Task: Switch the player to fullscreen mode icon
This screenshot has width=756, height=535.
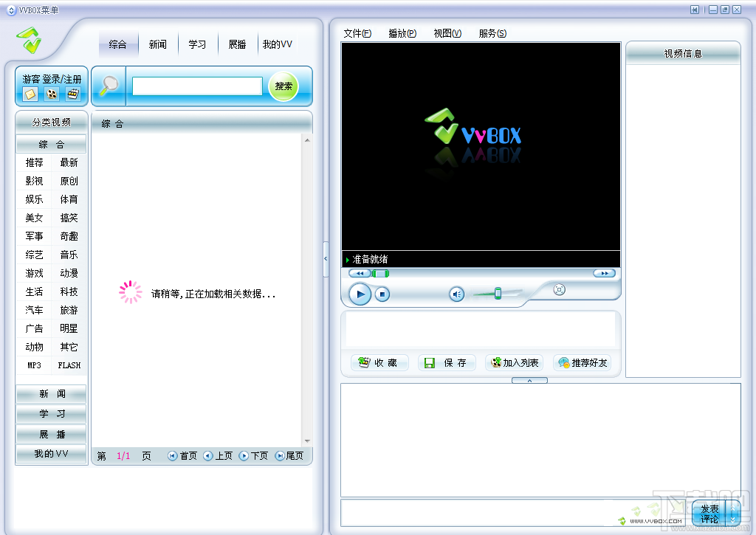Action: [560, 290]
